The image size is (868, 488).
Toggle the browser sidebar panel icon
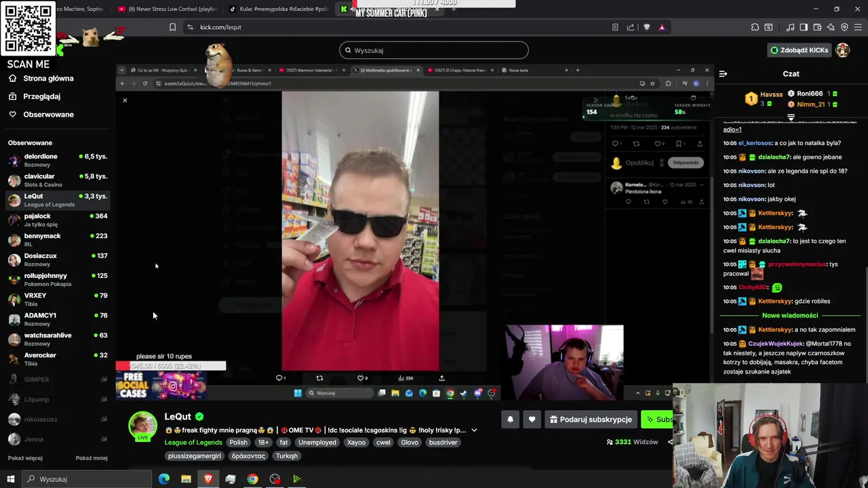804,27
